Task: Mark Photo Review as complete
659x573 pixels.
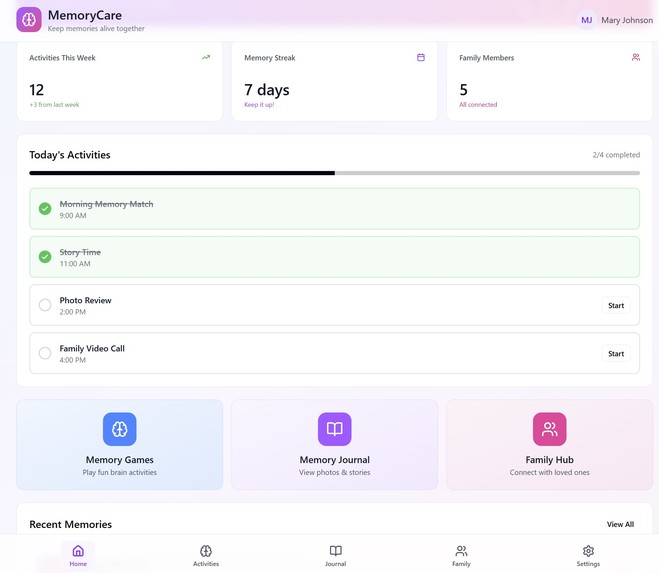Action: coord(45,305)
